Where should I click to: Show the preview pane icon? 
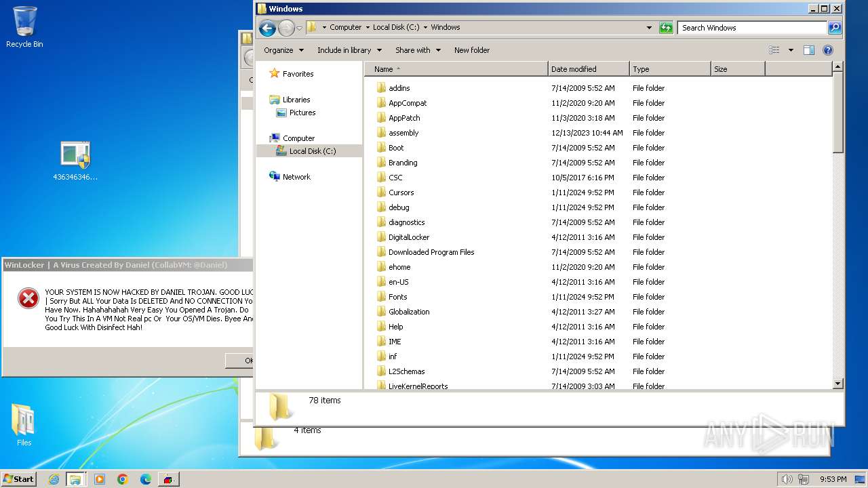pos(808,50)
